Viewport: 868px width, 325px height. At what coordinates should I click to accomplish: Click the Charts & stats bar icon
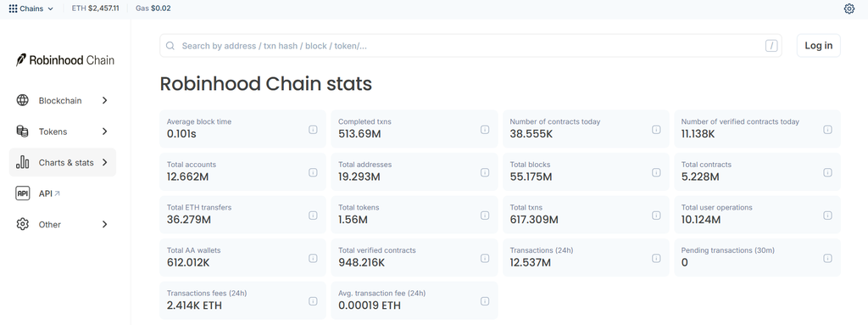(22, 163)
